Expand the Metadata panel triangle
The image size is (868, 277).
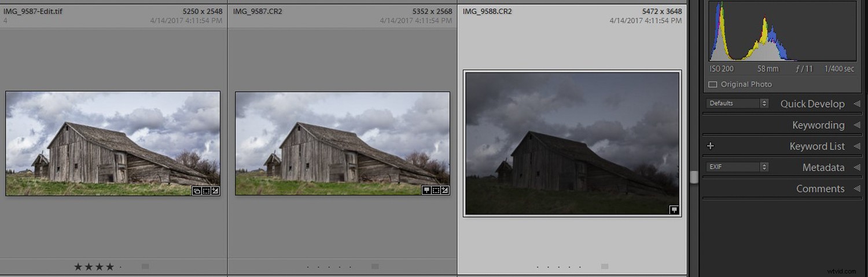tap(857, 167)
